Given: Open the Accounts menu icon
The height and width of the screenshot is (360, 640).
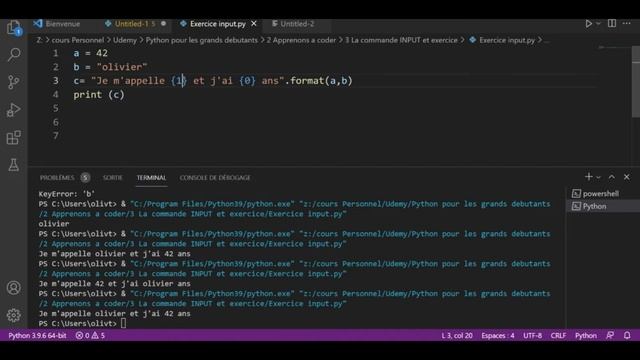Looking at the screenshot, I should pyautogui.click(x=13, y=288).
